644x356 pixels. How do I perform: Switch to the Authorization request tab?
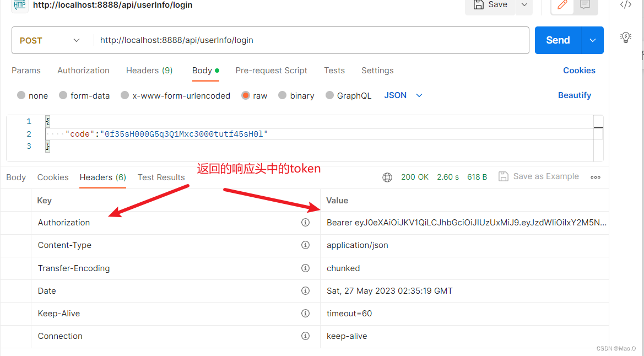tap(83, 71)
